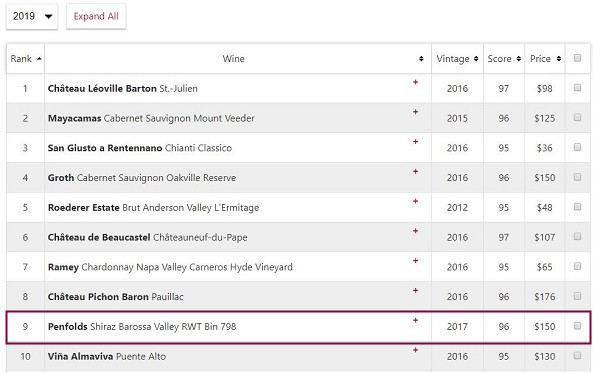Viewport: 600px width, 373px height.
Task: Click the $107 price cell
Action: (x=545, y=238)
